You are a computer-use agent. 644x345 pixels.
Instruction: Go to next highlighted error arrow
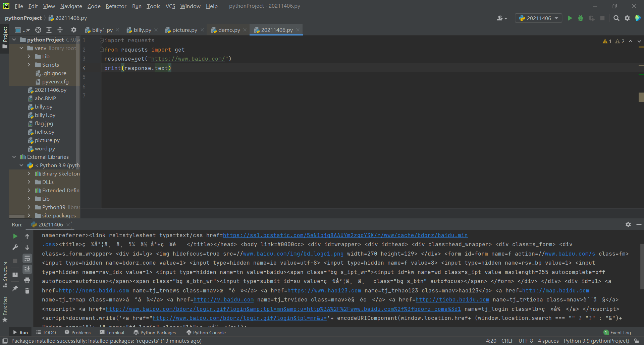point(639,41)
